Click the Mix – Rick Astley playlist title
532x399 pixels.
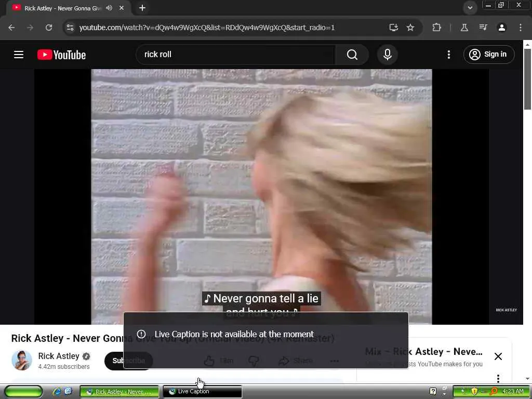point(423,352)
